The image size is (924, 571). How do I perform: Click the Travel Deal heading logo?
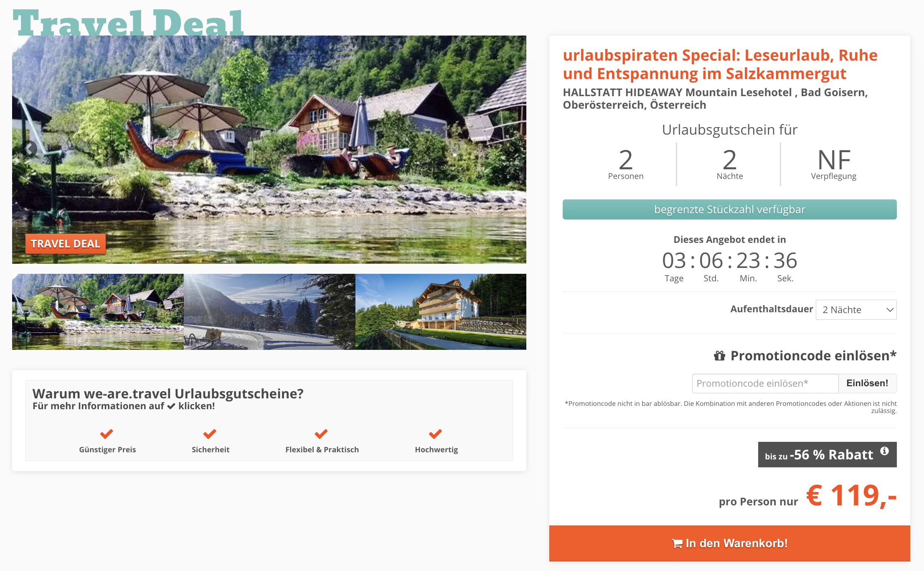(x=128, y=23)
